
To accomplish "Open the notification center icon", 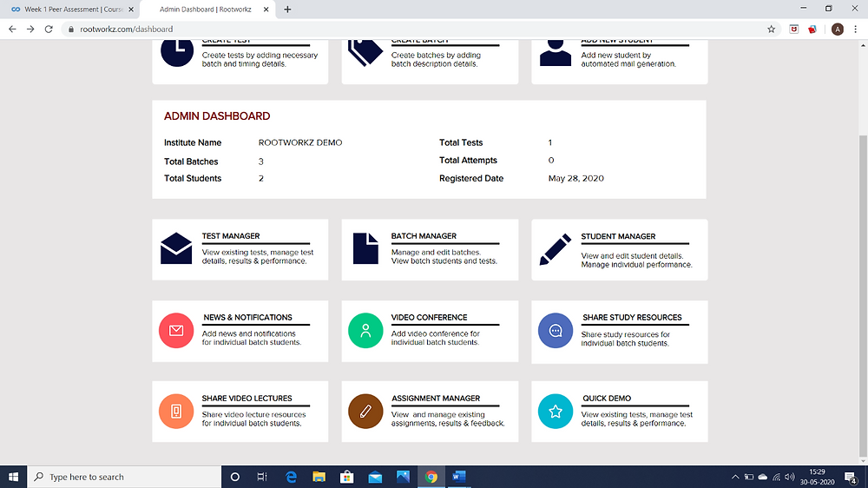I will point(852,477).
